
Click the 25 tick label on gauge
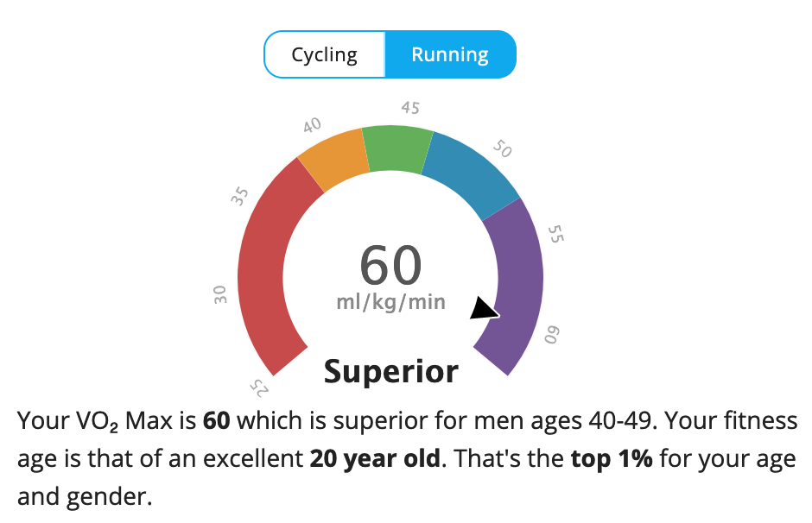(259, 386)
